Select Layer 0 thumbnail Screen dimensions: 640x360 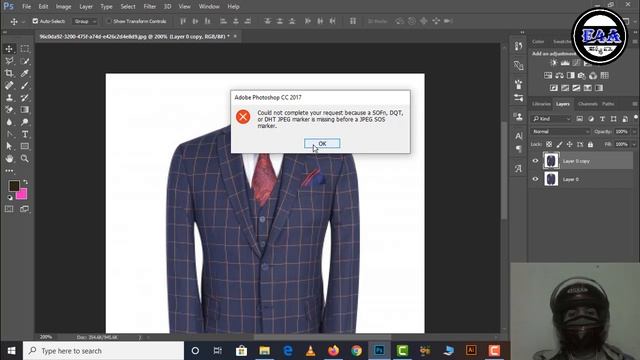(x=551, y=179)
